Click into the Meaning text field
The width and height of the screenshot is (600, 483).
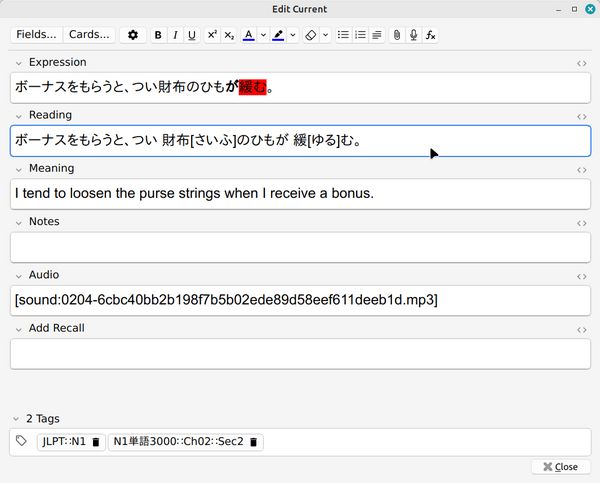pyautogui.click(x=300, y=194)
